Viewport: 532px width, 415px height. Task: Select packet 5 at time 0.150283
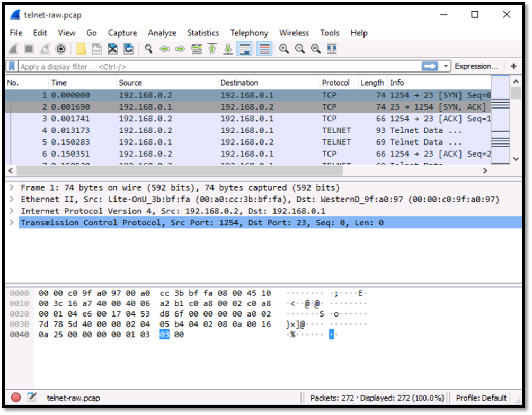249,142
